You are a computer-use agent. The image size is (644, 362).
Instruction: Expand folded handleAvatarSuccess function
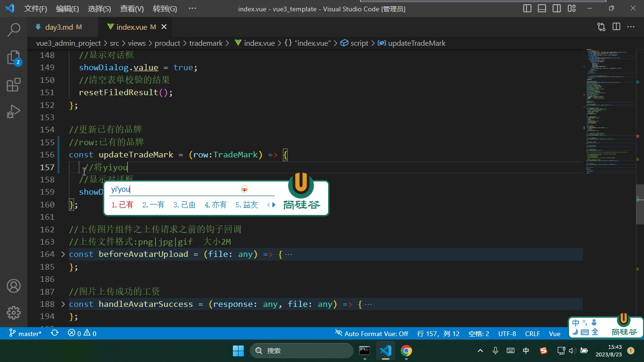pyautogui.click(x=63, y=304)
